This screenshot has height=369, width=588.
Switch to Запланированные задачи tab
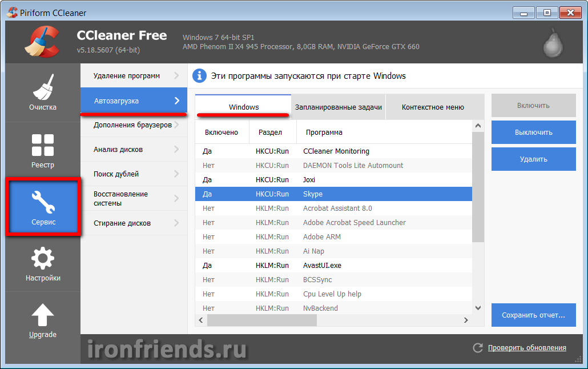[x=338, y=107]
